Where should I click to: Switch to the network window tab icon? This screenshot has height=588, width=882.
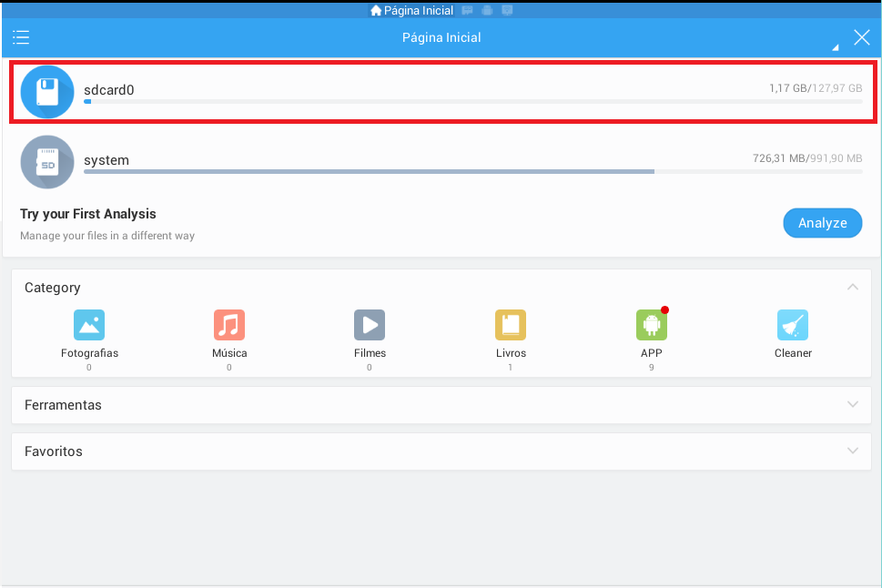click(507, 10)
